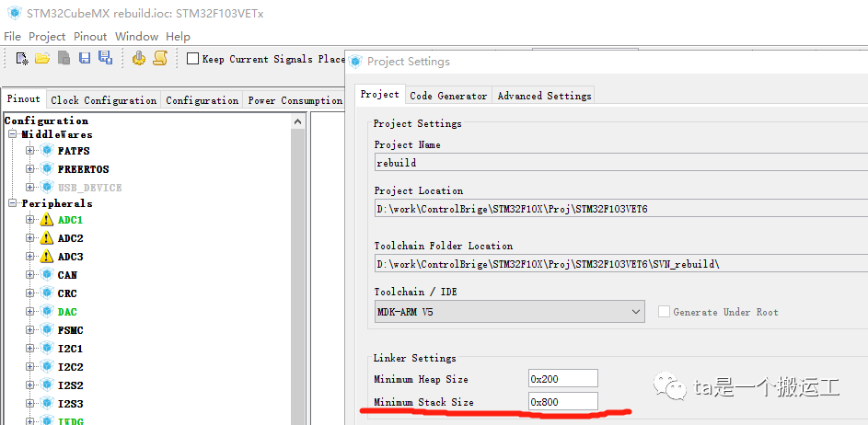Select the ADC2 peripheral item
The height and width of the screenshot is (425, 868).
(x=70, y=238)
